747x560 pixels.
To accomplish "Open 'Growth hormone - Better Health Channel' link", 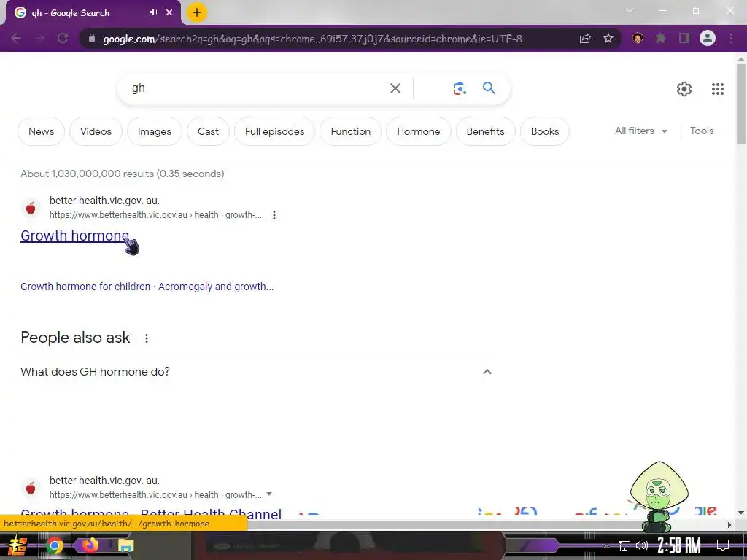I will (x=151, y=514).
